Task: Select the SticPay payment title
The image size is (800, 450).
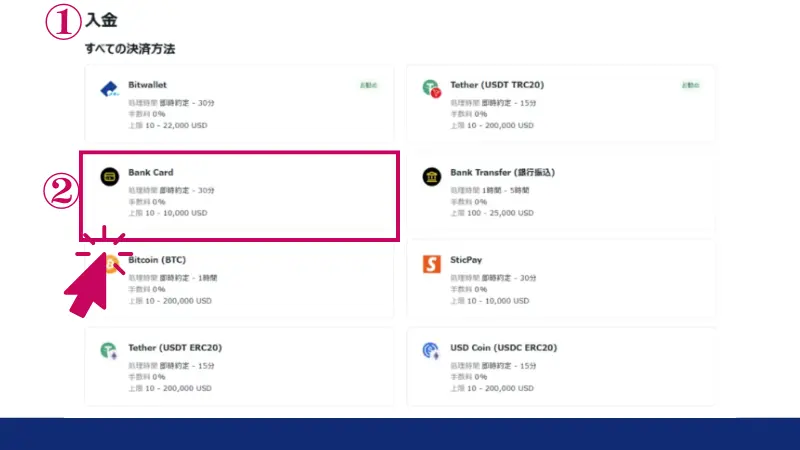Action: tap(466, 259)
